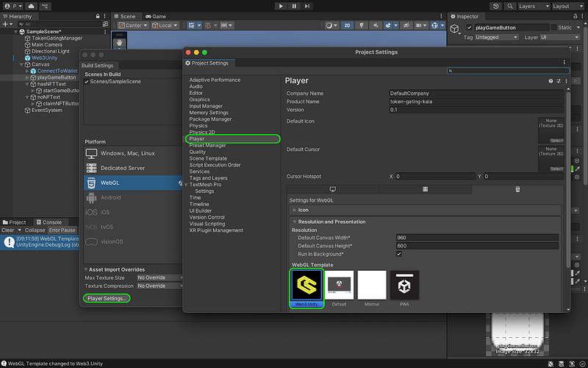Switch to the Project tab
This screenshot has height=368, width=588.
[15, 222]
